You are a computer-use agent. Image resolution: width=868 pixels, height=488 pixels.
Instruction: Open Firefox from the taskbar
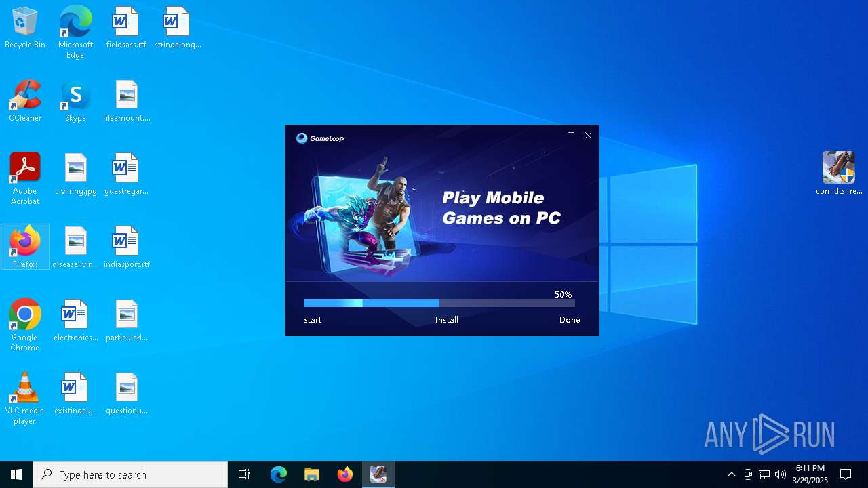click(345, 474)
